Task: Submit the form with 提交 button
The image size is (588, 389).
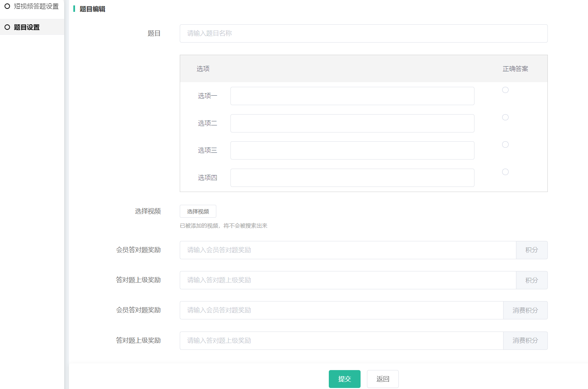Action: pos(344,379)
